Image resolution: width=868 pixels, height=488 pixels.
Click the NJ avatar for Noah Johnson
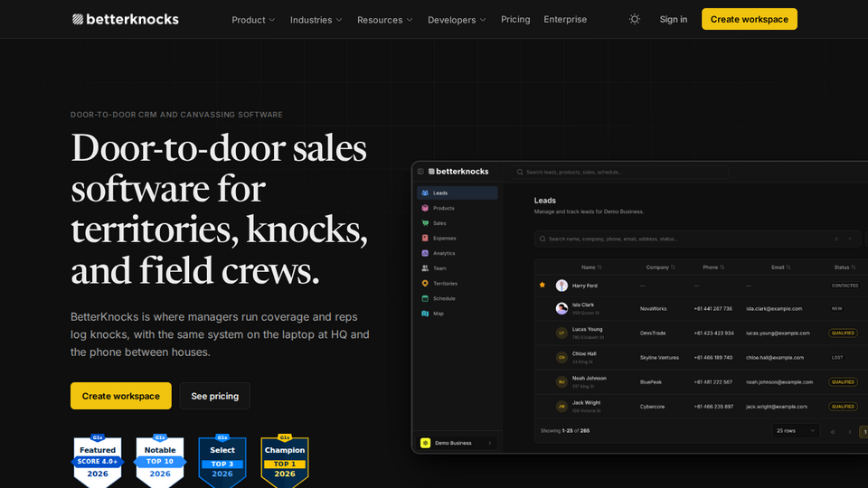pyautogui.click(x=561, y=381)
